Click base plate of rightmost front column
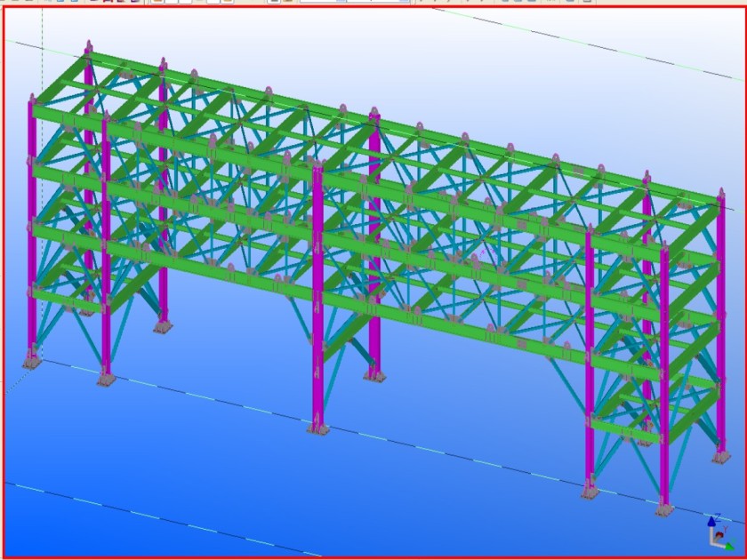The width and height of the screenshot is (747, 560). [664, 510]
